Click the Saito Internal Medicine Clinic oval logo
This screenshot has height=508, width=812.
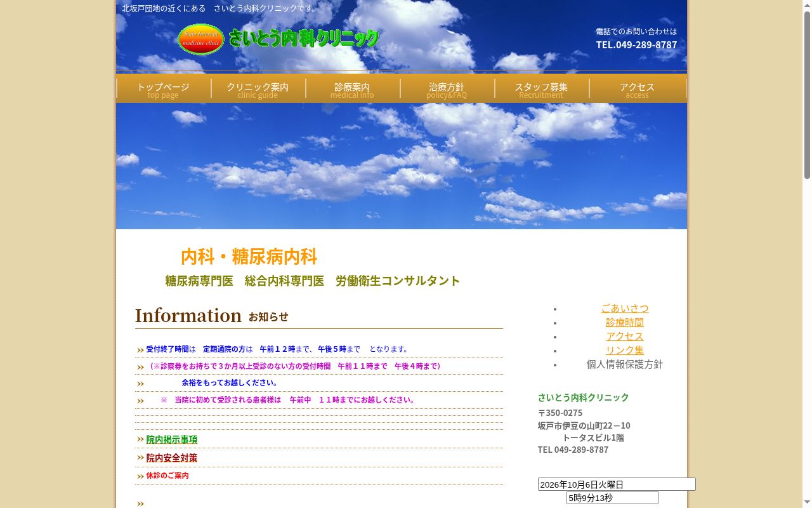point(201,39)
